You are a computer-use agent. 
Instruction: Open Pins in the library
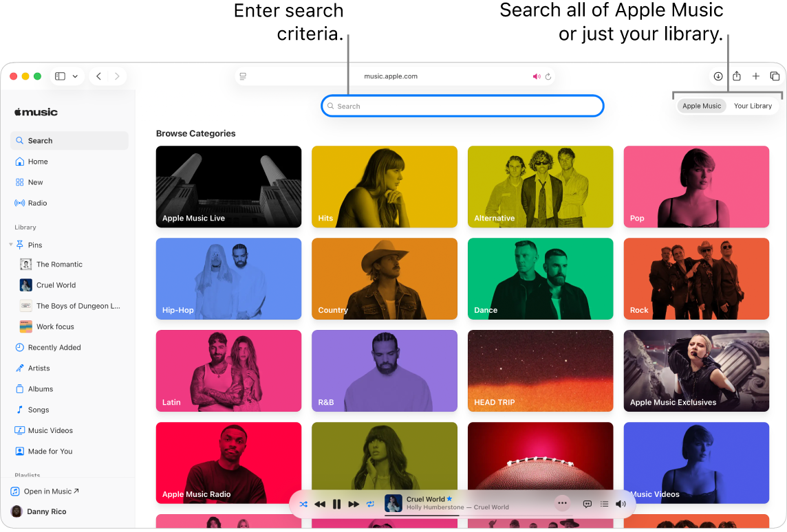[x=69, y=245]
